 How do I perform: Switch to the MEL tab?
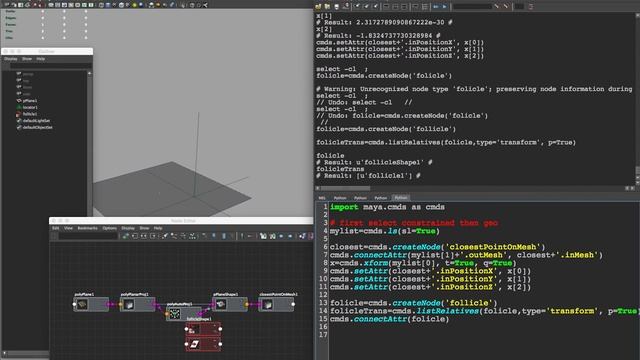322,198
